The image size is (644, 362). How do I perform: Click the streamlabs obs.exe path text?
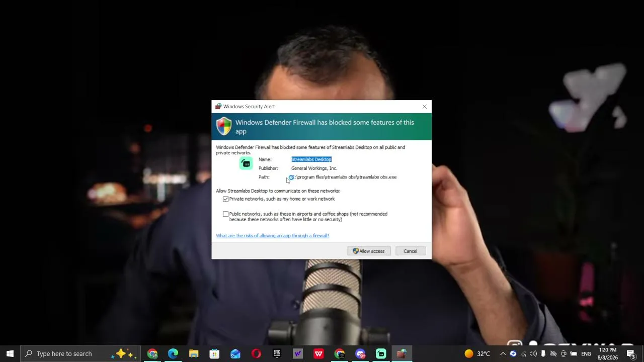click(345, 177)
